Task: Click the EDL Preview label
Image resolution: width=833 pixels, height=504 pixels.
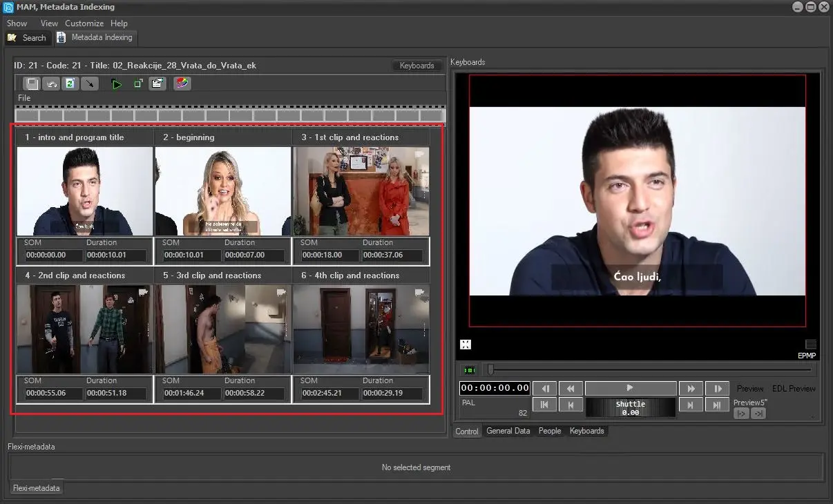Action: click(794, 389)
